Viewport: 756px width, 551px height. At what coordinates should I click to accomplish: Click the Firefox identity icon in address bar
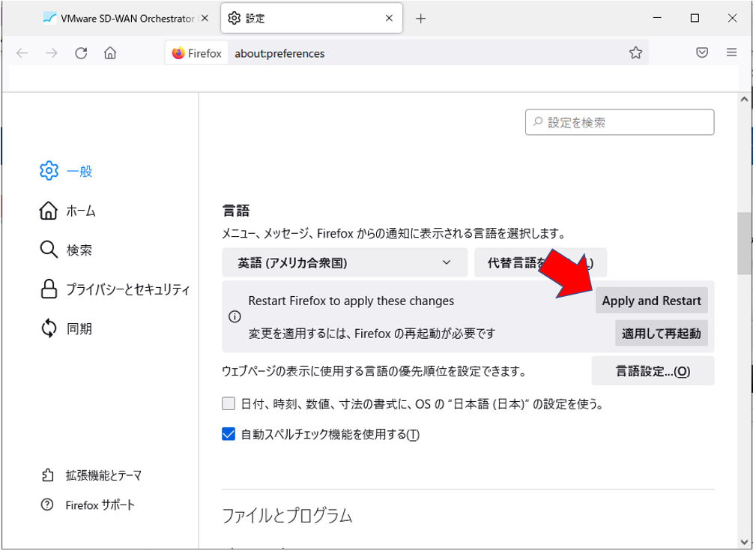197,53
